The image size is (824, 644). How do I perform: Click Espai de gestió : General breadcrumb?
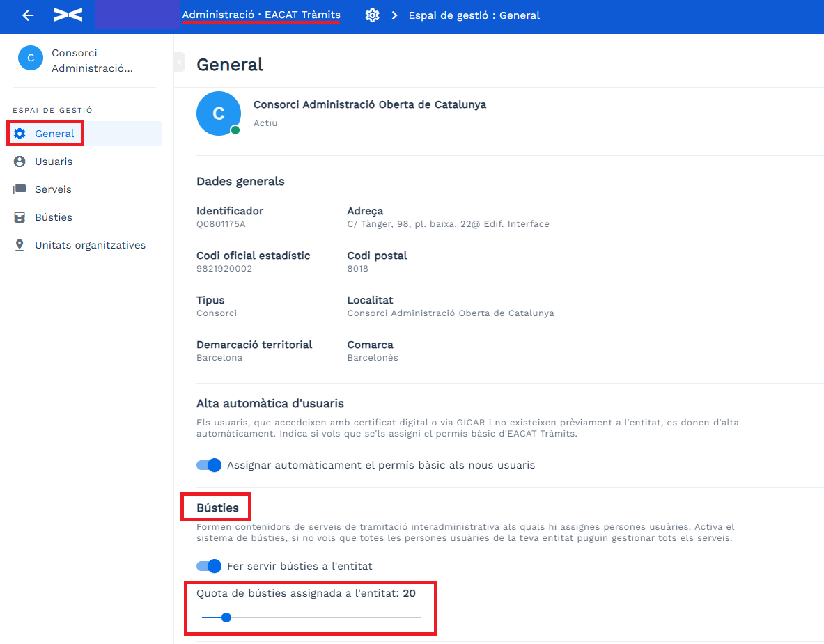474,15
